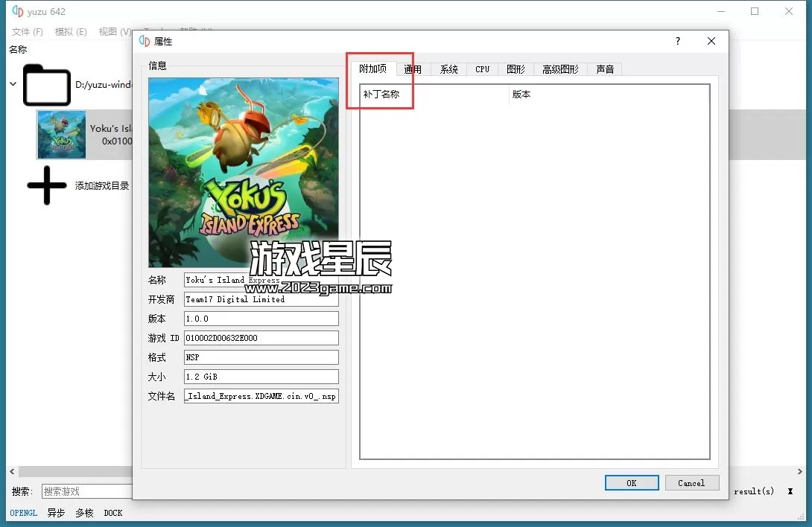Screen dimensions: 812x527
Task: Collapse the D:/yuzu game directory tree
Action: (x=13, y=84)
